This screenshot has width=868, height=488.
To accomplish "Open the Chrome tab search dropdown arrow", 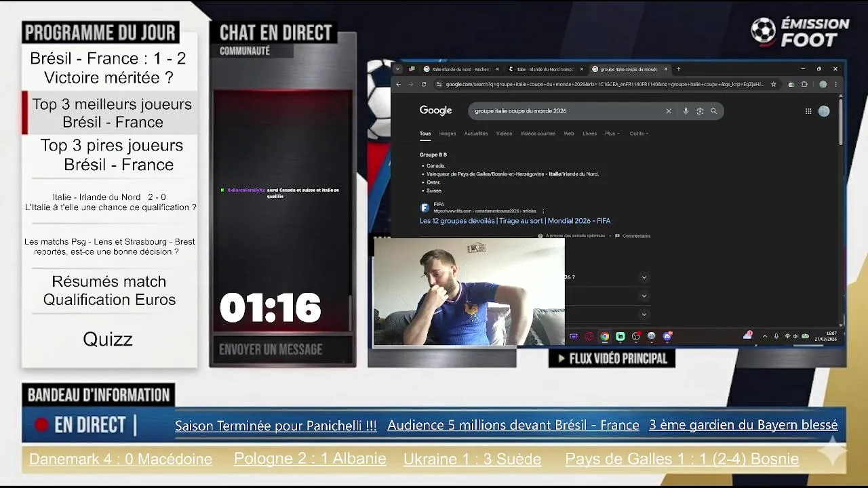I will coord(397,69).
